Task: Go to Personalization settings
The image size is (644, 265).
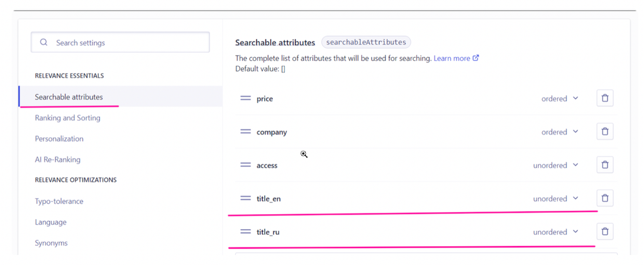Action: [59, 138]
